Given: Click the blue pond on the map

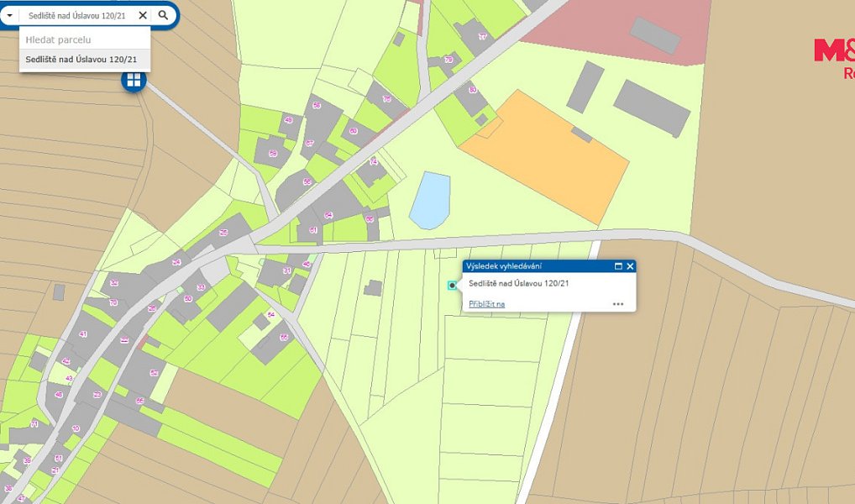Looking at the screenshot, I should tap(430, 200).
